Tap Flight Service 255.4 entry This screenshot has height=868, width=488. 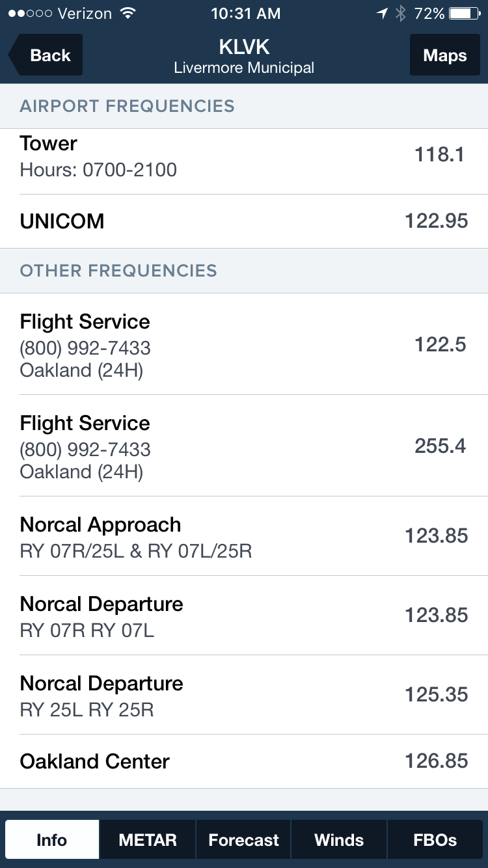click(244, 446)
